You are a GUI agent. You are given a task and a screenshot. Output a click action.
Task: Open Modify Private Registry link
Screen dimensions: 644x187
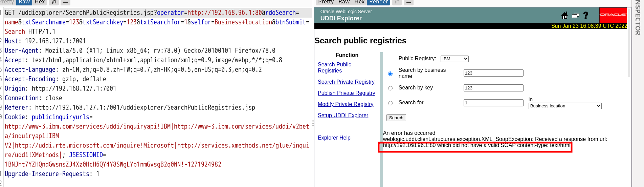pyautogui.click(x=346, y=104)
